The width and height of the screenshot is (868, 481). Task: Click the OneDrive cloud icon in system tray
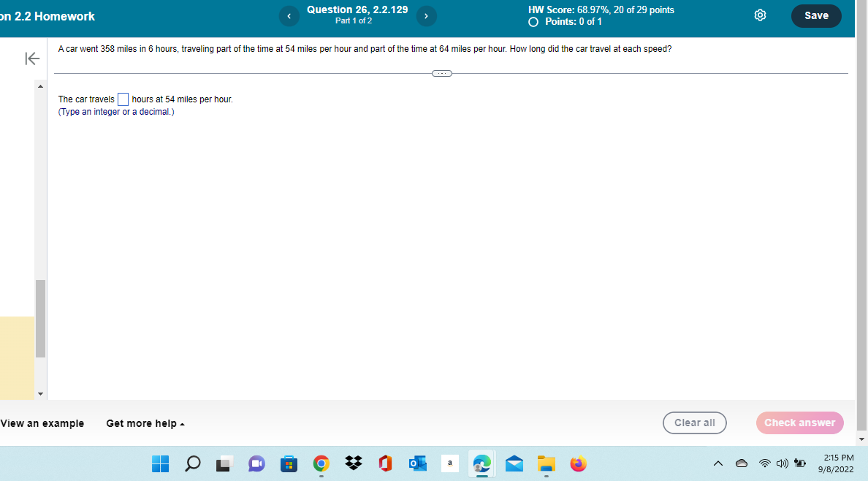click(x=741, y=463)
